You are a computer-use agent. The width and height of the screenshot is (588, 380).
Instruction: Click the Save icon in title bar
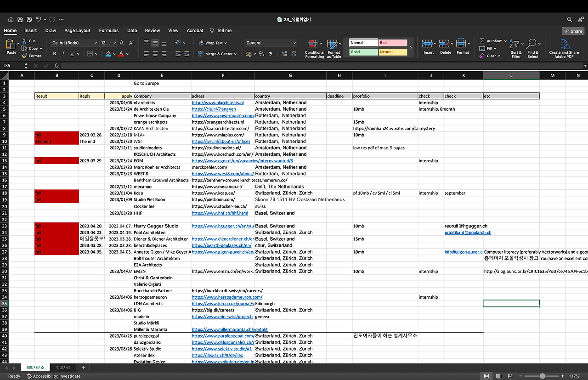[x=20, y=19]
